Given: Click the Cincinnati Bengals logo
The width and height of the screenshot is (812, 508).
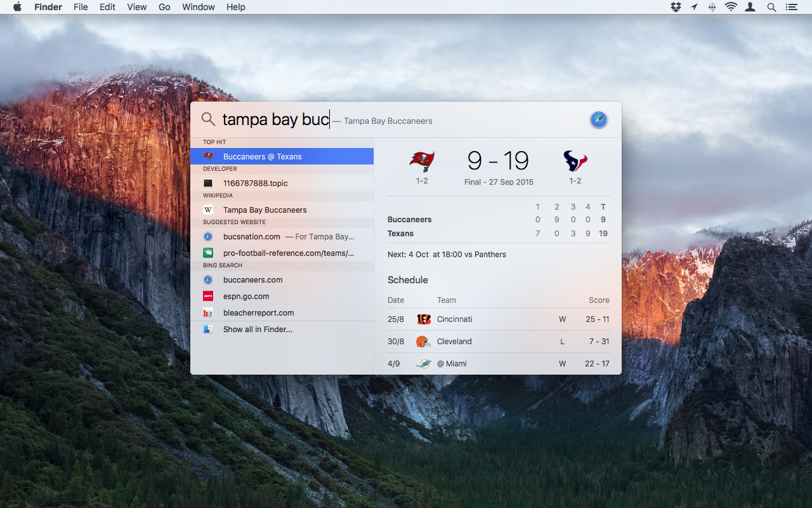Looking at the screenshot, I should coord(424,319).
